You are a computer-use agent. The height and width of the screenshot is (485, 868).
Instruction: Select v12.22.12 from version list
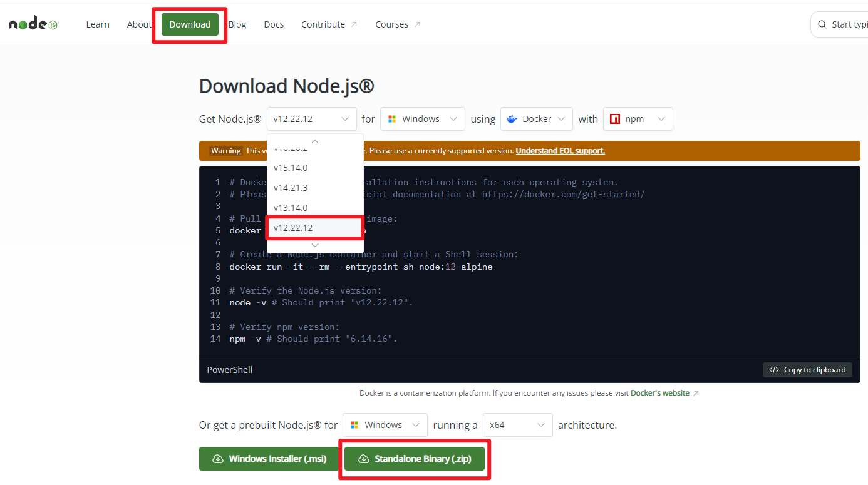click(x=315, y=228)
